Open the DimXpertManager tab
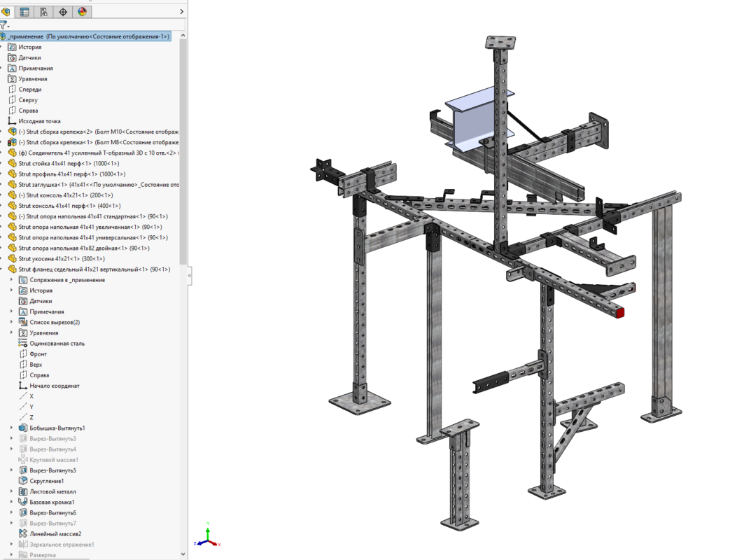 tap(63, 12)
